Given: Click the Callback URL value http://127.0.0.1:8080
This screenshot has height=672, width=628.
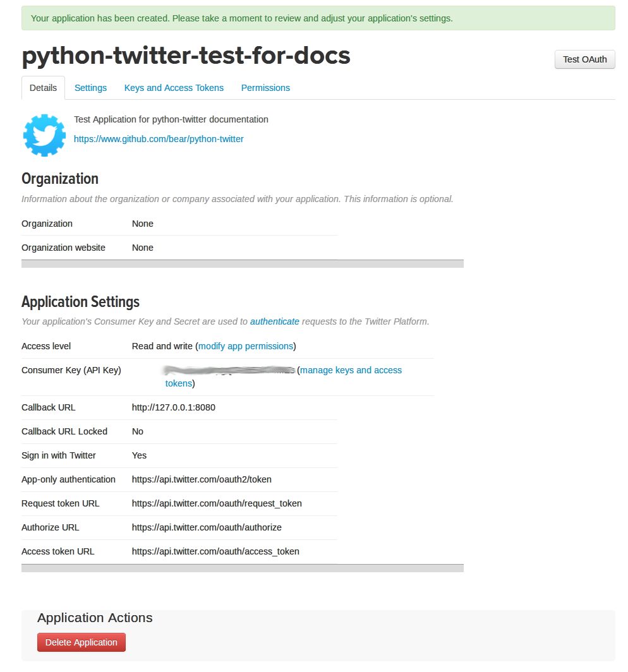Looking at the screenshot, I should point(173,407).
